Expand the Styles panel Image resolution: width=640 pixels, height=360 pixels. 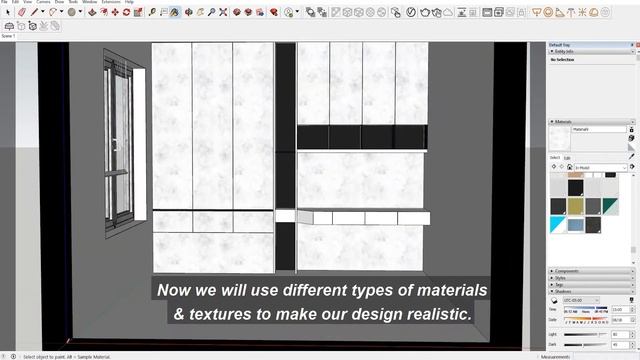[591, 278]
